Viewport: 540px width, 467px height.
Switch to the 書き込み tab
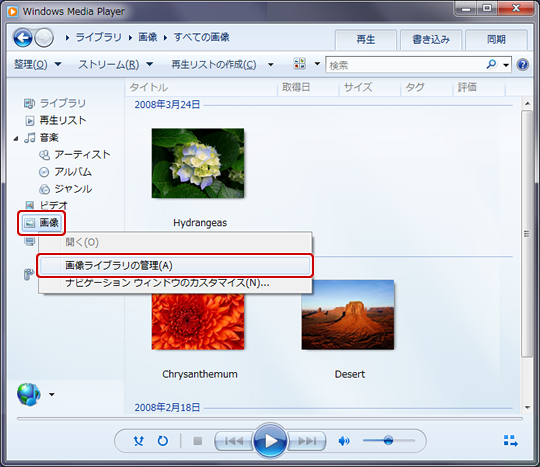pos(431,40)
